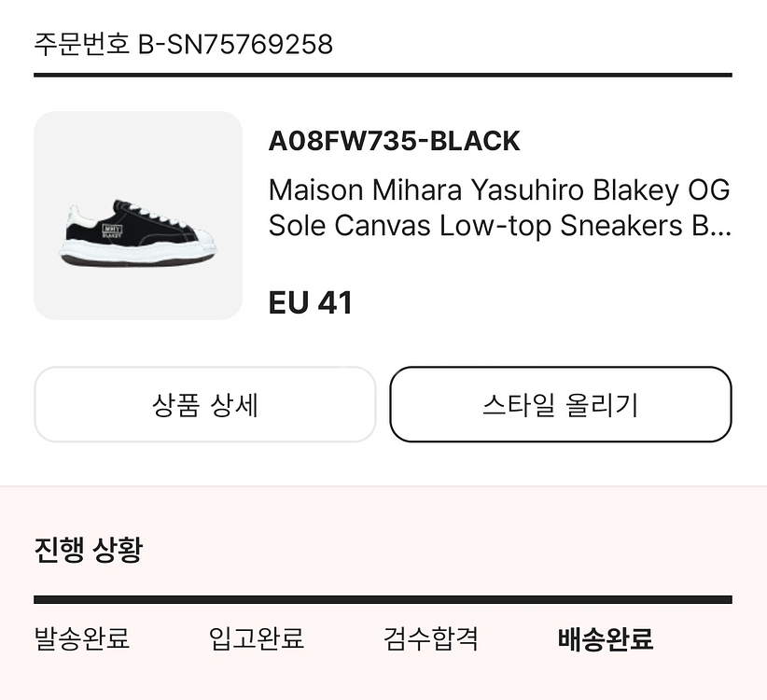Click the EU 41 size label
This screenshot has width=767, height=700.
(310, 302)
